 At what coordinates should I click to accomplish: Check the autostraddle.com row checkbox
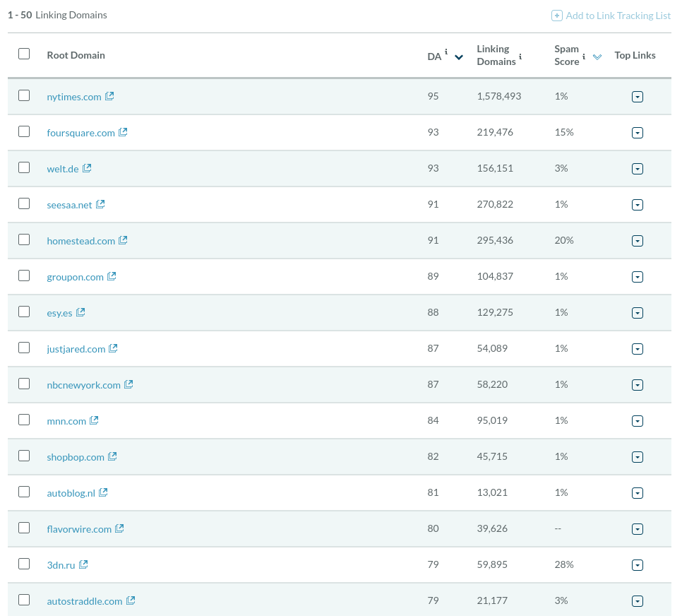click(24, 600)
